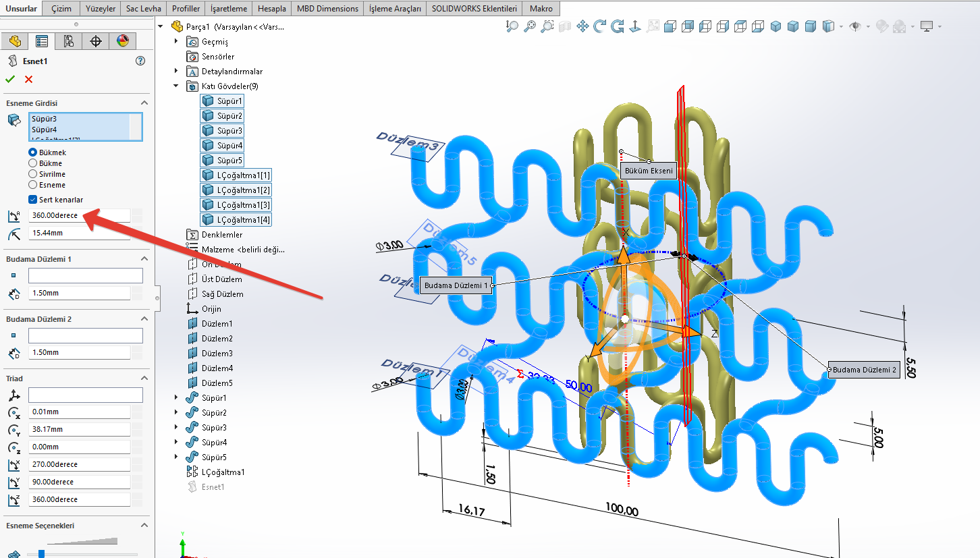Open the Sac Levha tab

(x=144, y=9)
